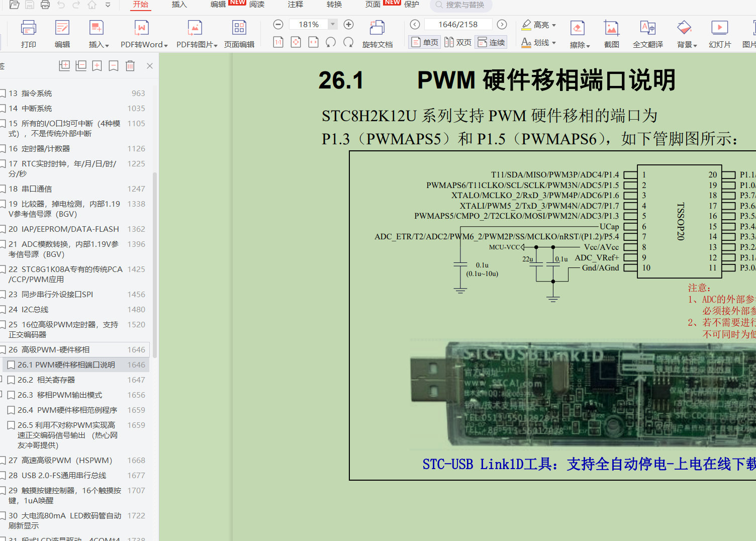Click the Undo arrow icon
Viewport: 756px width, 541px height.
coord(61,5)
